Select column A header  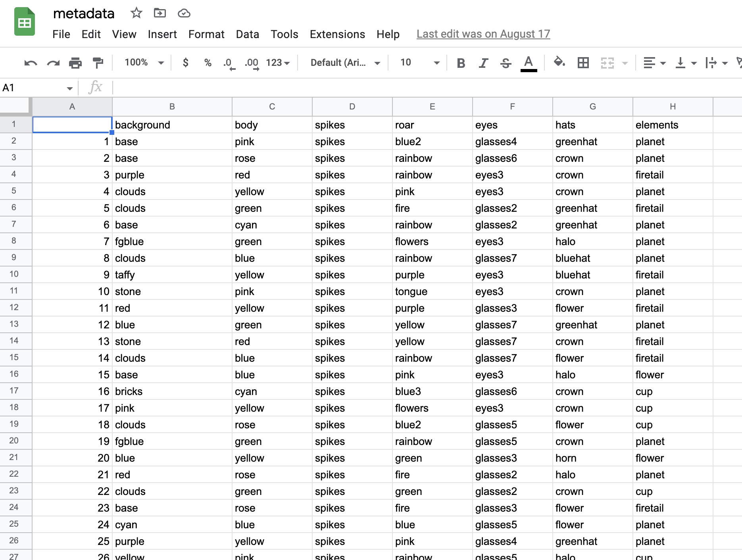(72, 106)
